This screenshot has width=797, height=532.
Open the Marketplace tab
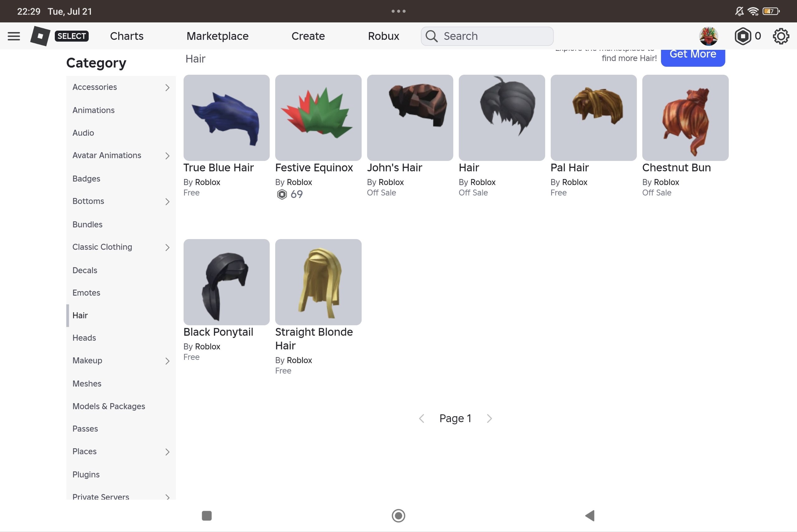click(x=218, y=36)
